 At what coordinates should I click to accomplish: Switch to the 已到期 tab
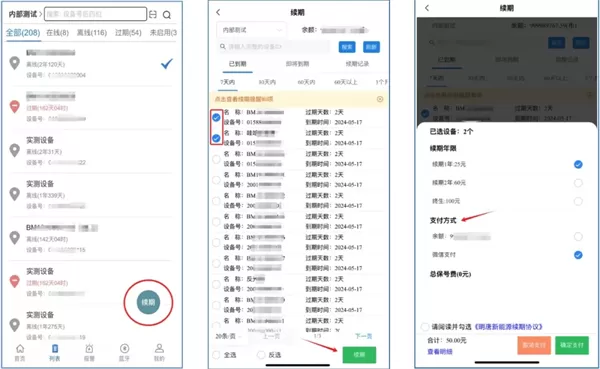coord(238,64)
